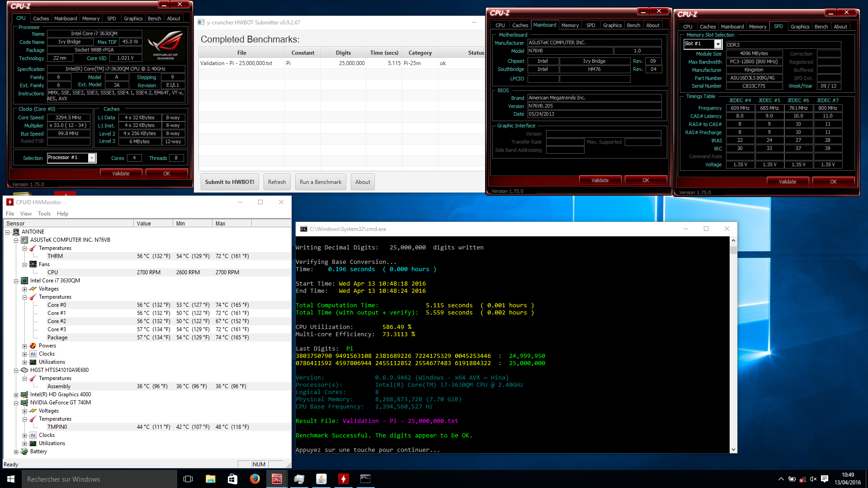Click the HGST hard drive icon
The image size is (868, 488).
tap(24, 370)
